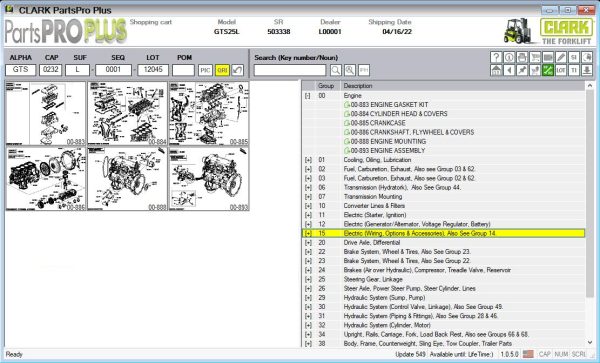The image size is (600, 363).
Task: Expand group 07 Transmission Mounting
Action: (308, 197)
